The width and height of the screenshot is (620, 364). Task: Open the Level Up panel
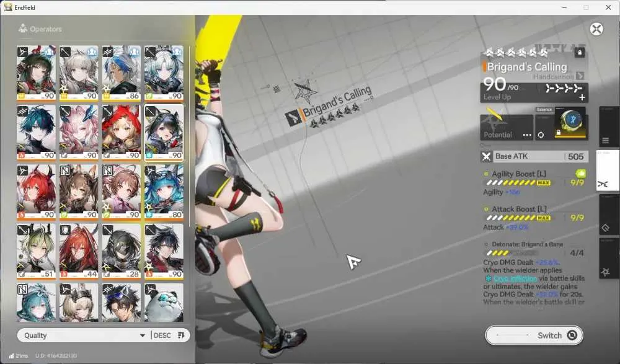[534, 92]
